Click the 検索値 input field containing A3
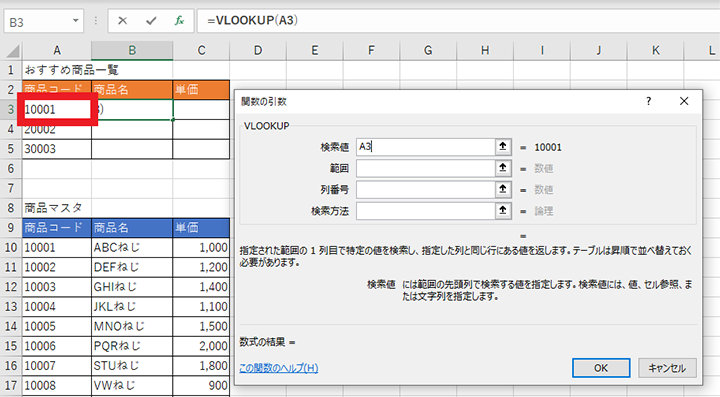The width and height of the screenshot is (720, 397). click(x=426, y=147)
